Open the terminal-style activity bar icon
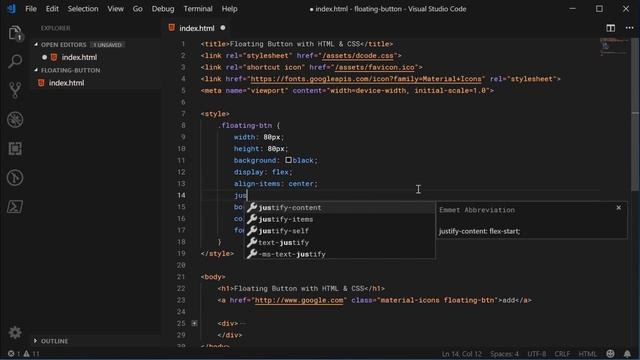This screenshot has width=640, height=360. pyautogui.click(x=15, y=207)
